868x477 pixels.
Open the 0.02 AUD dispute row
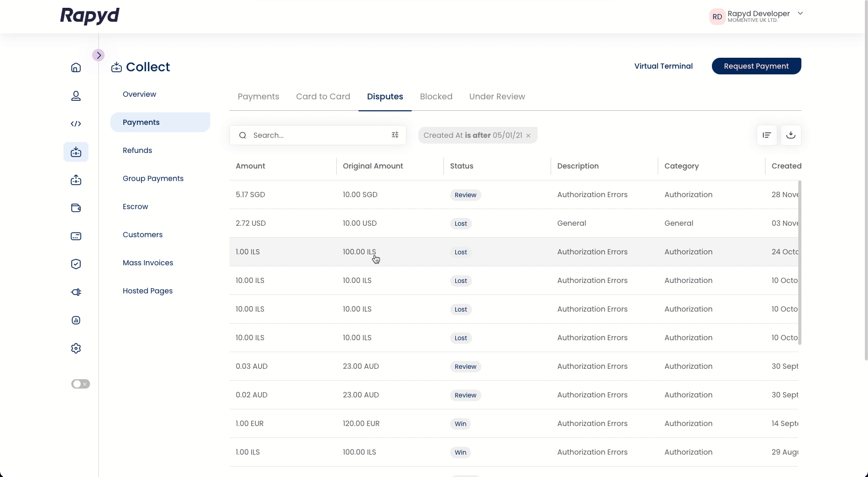(x=514, y=395)
